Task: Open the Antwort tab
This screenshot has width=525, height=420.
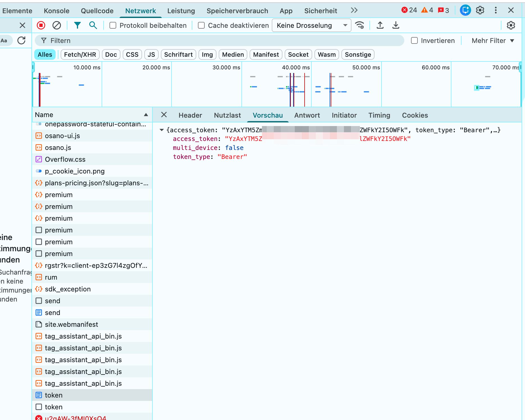Action: (x=307, y=115)
